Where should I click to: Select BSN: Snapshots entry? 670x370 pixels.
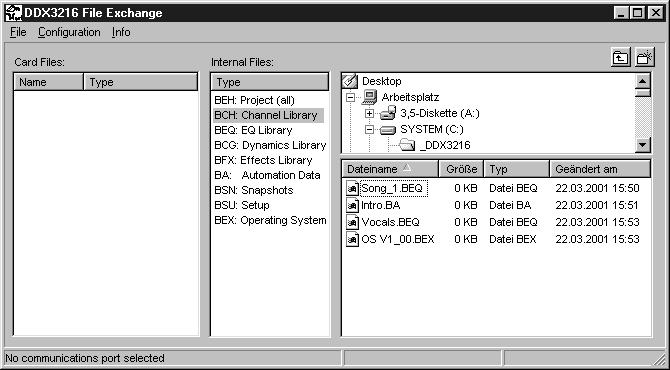click(x=254, y=190)
